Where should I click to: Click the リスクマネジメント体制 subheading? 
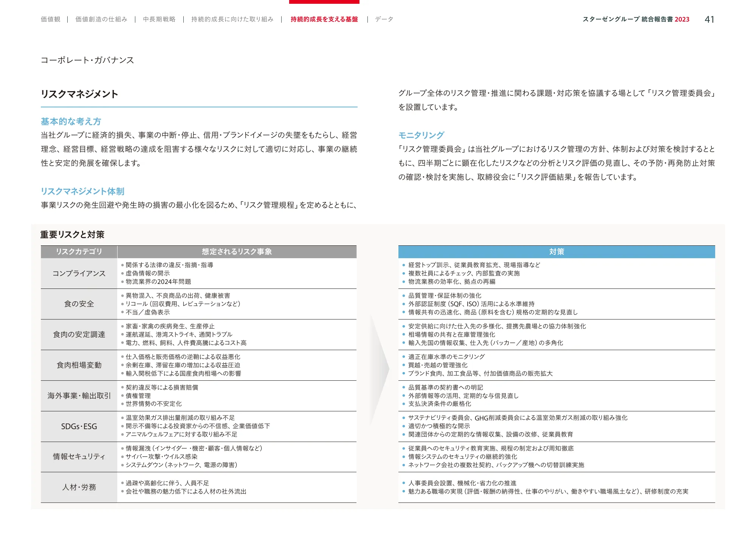[x=82, y=191]
